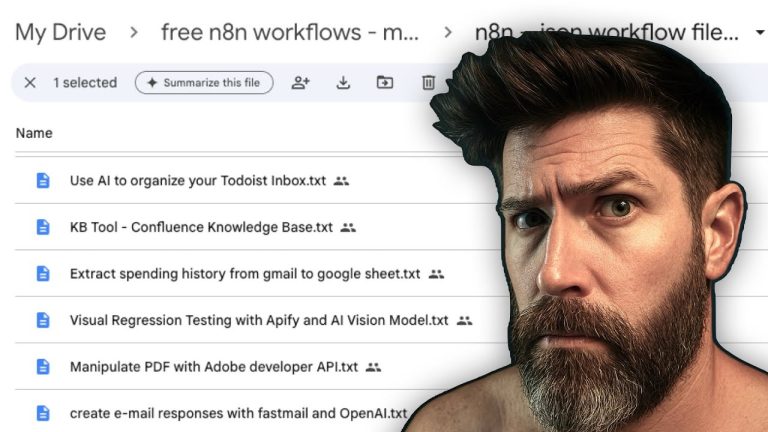Viewport: 768px width, 432px height.
Task: Click the second breadcrumb chevron before n8n json
Action: (447, 33)
